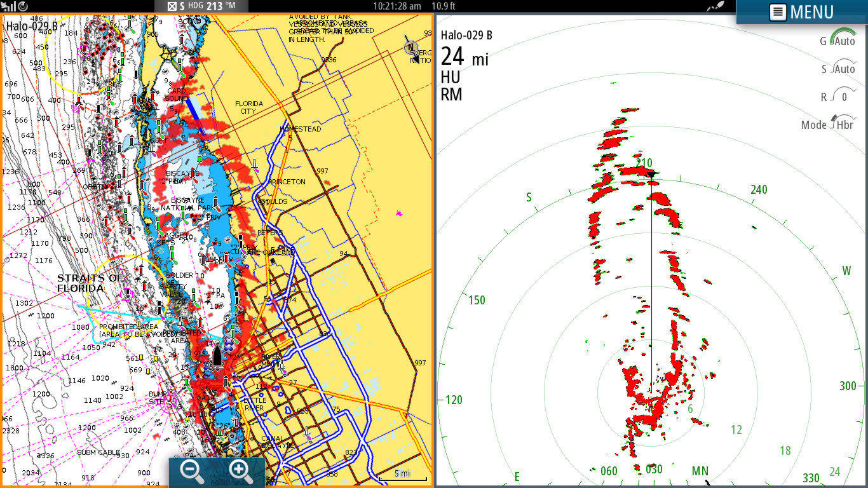Tap SUBM CABLE label on chart
Screen dimensions: 868x488
98,453
